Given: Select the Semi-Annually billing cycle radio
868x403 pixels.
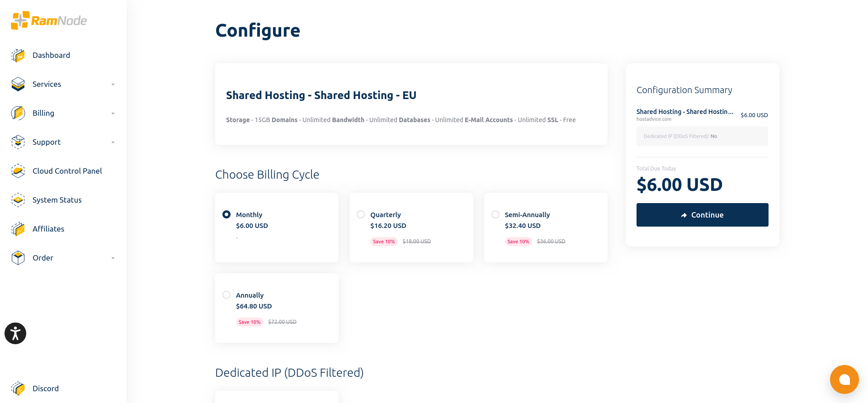Looking at the screenshot, I should pyautogui.click(x=495, y=214).
